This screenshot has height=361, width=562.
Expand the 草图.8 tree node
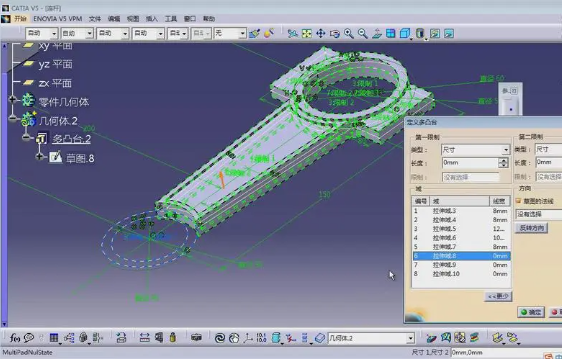(39, 156)
